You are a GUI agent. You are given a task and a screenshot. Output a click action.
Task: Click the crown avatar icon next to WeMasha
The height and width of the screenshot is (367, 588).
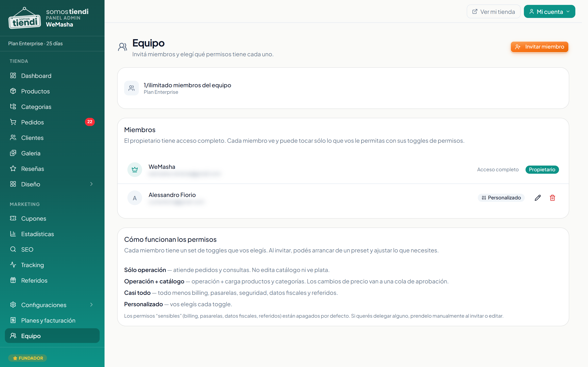pos(135,169)
